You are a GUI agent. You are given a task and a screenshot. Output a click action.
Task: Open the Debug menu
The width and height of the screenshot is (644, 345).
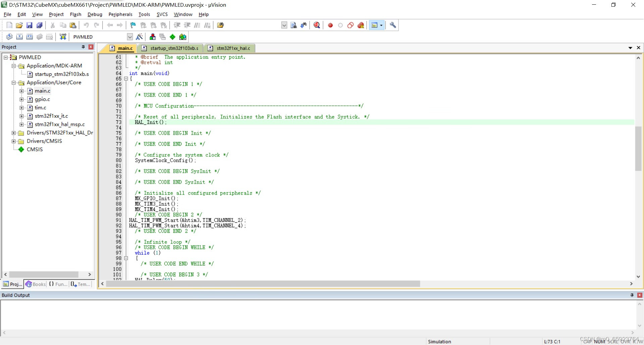tap(95, 14)
